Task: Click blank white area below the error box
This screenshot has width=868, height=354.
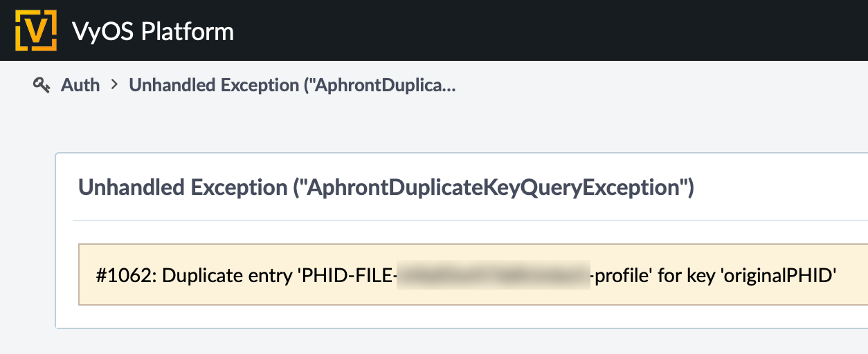Action: [457, 316]
